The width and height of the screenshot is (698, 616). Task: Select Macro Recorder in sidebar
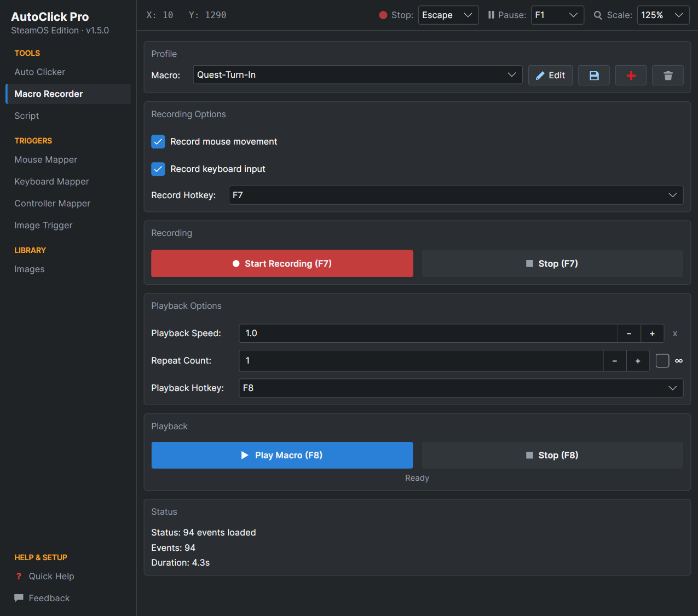(68, 94)
